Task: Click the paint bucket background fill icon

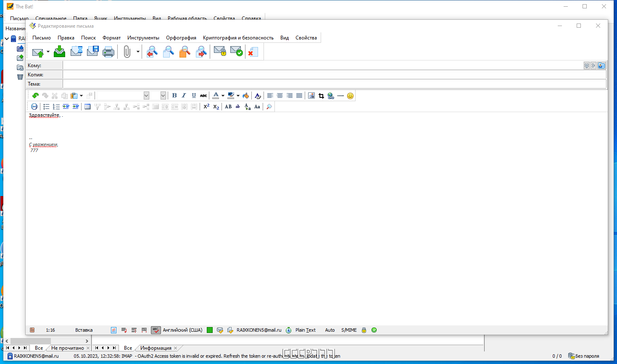Action: 246,96
